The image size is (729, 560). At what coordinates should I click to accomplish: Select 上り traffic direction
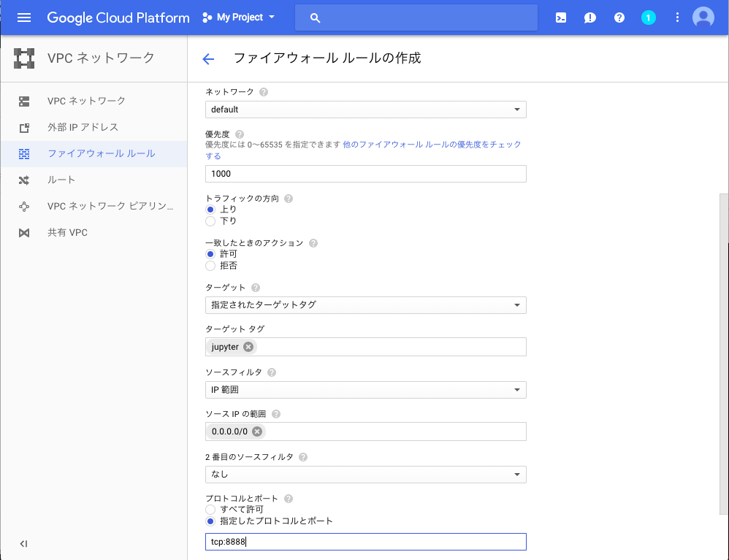[x=210, y=210]
